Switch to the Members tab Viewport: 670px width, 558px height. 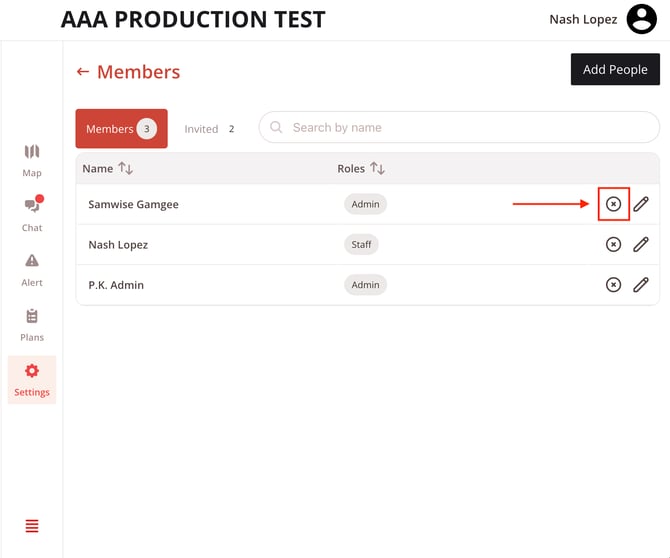click(121, 129)
